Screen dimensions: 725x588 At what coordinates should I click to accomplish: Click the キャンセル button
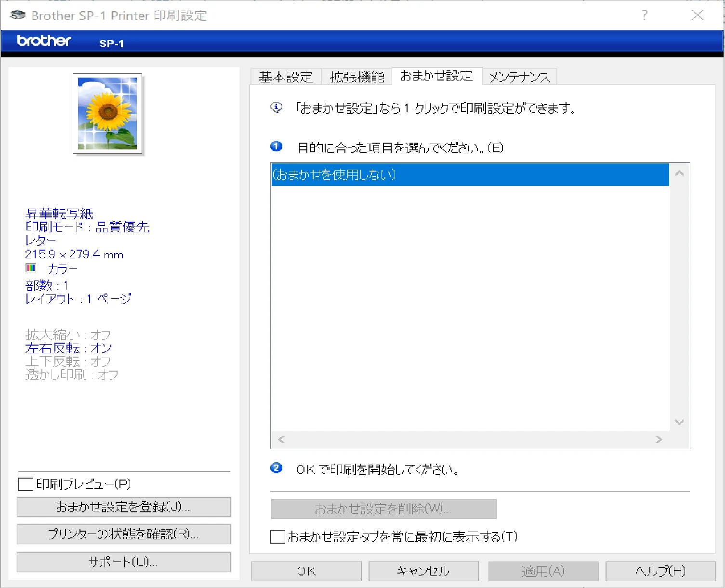click(423, 571)
